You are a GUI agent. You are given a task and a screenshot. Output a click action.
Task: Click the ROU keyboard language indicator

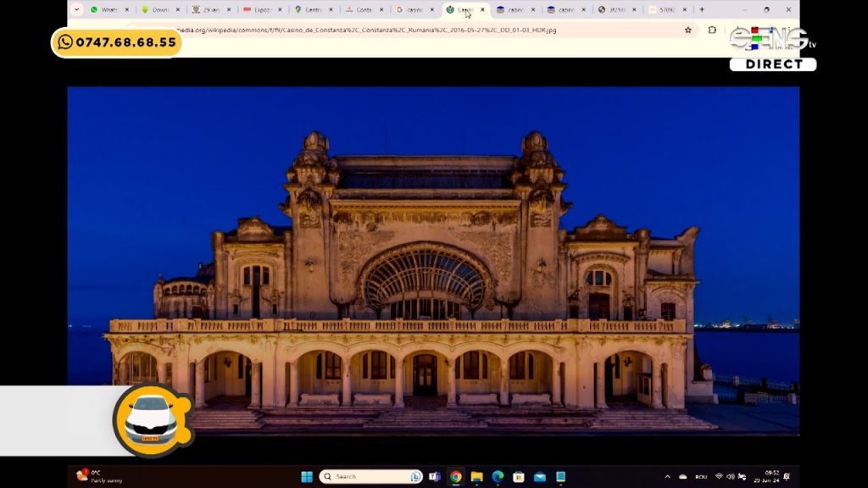(x=701, y=477)
